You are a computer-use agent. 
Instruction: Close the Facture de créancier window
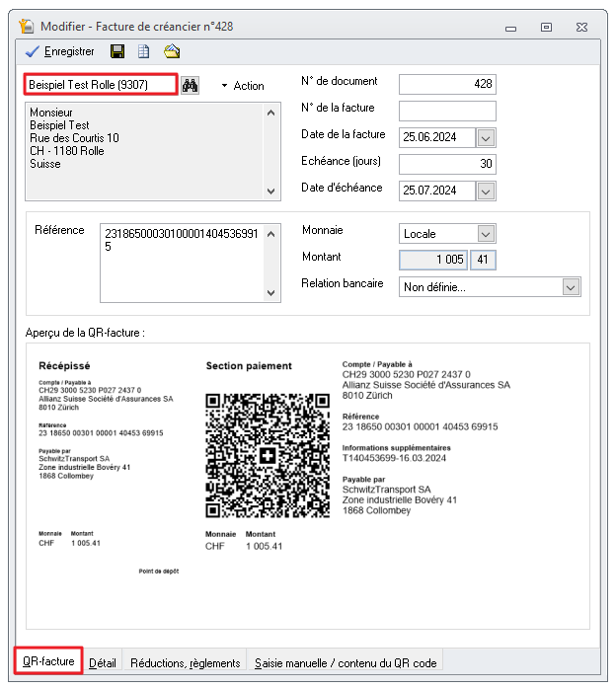click(x=581, y=28)
